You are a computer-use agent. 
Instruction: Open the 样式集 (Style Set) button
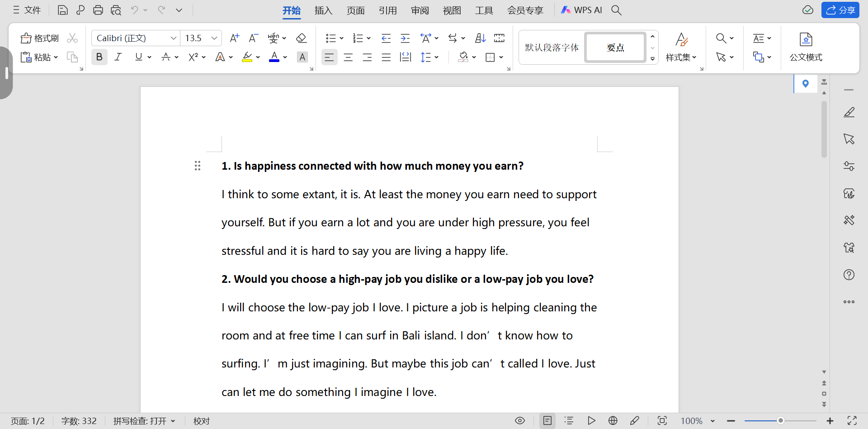(x=681, y=48)
